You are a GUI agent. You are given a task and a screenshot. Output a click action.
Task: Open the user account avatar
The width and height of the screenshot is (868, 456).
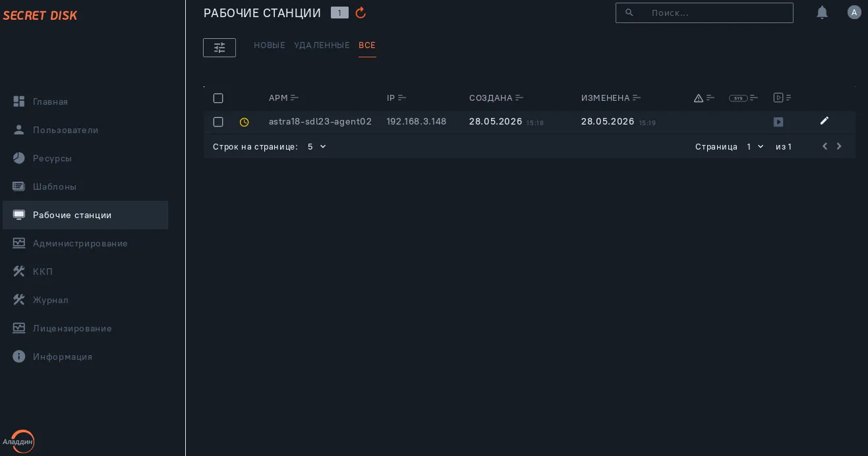[854, 12]
